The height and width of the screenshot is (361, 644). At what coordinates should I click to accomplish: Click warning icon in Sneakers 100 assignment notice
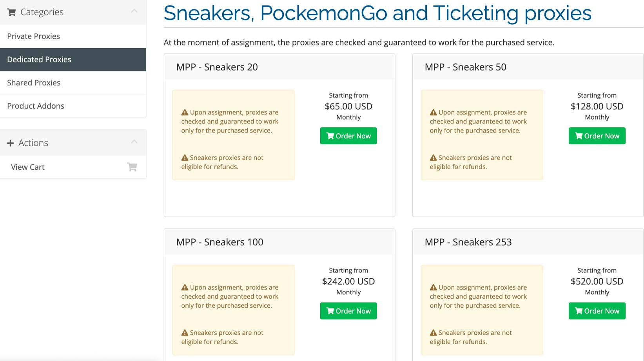[185, 287]
